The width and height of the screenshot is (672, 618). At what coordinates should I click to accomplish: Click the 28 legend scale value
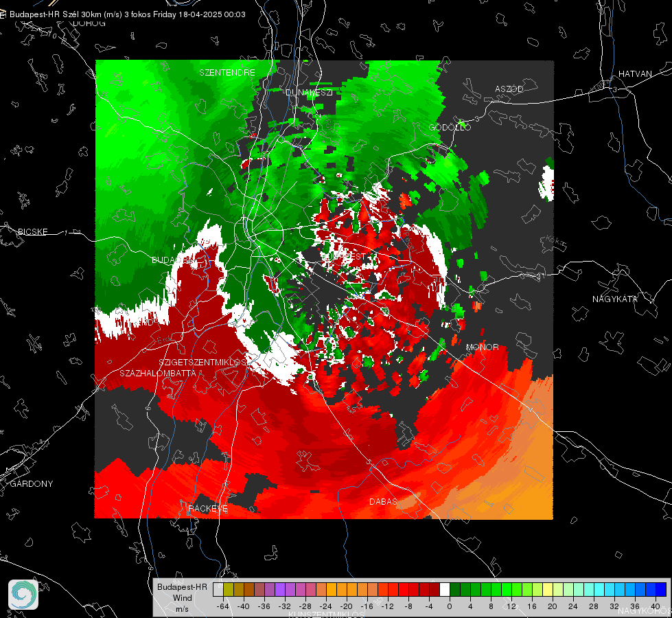click(593, 606)
